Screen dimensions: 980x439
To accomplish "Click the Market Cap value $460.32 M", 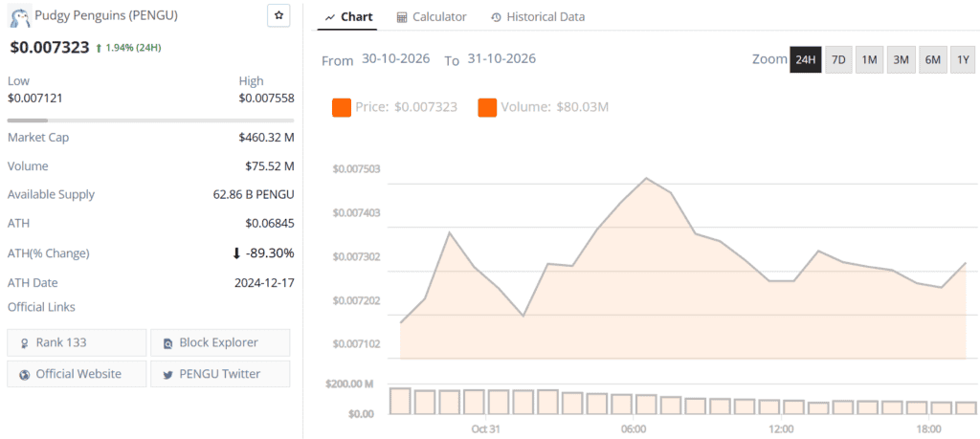I will (266, 138).
